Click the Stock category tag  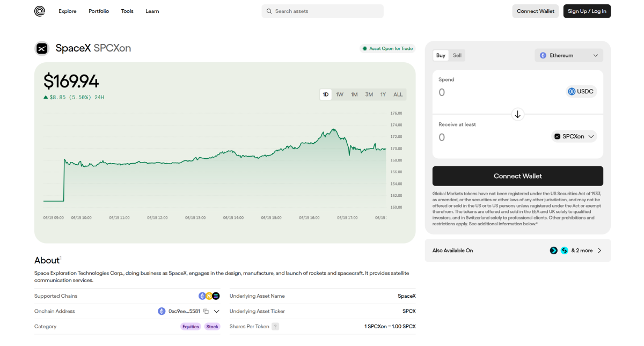[213, 326]
